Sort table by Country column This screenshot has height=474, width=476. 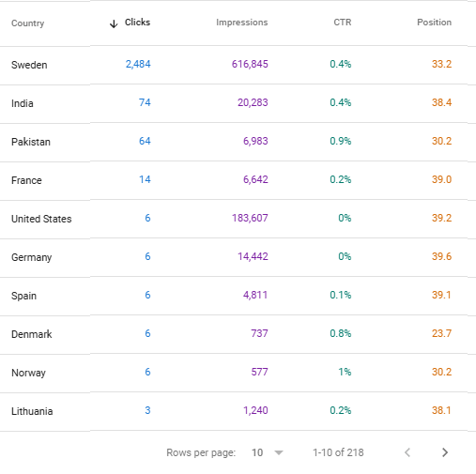point(27,23)
